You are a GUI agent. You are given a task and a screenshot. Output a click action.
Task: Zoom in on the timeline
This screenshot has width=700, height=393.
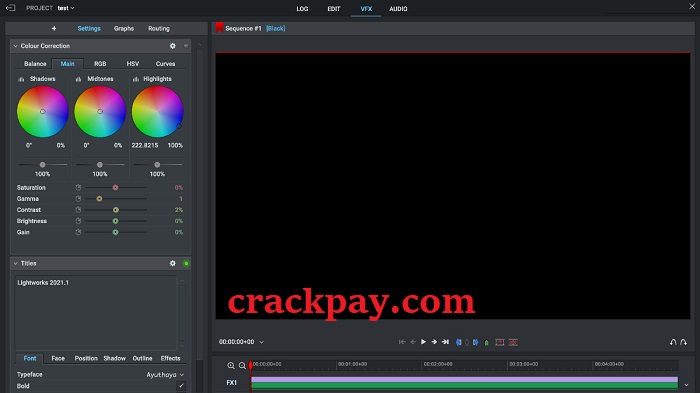pyautogui.click(x=231, y=366)
